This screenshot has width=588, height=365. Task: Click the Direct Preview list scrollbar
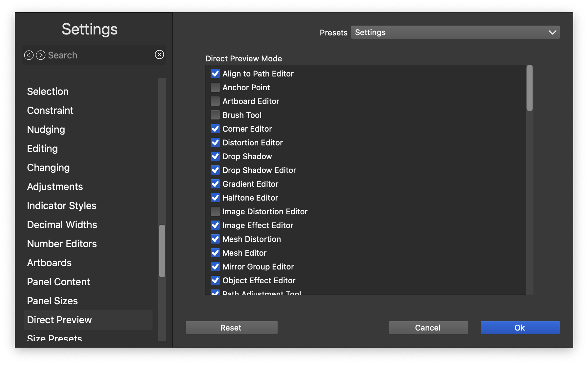point(529,88)
